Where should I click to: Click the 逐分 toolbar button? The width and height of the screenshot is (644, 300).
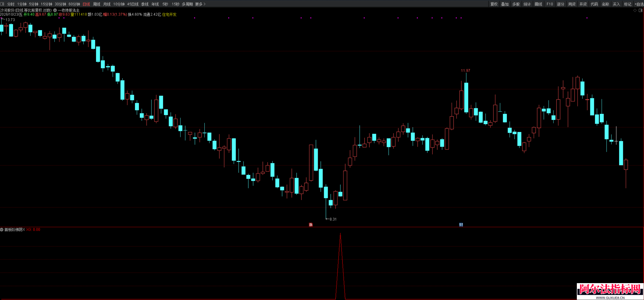click(561, 4)
